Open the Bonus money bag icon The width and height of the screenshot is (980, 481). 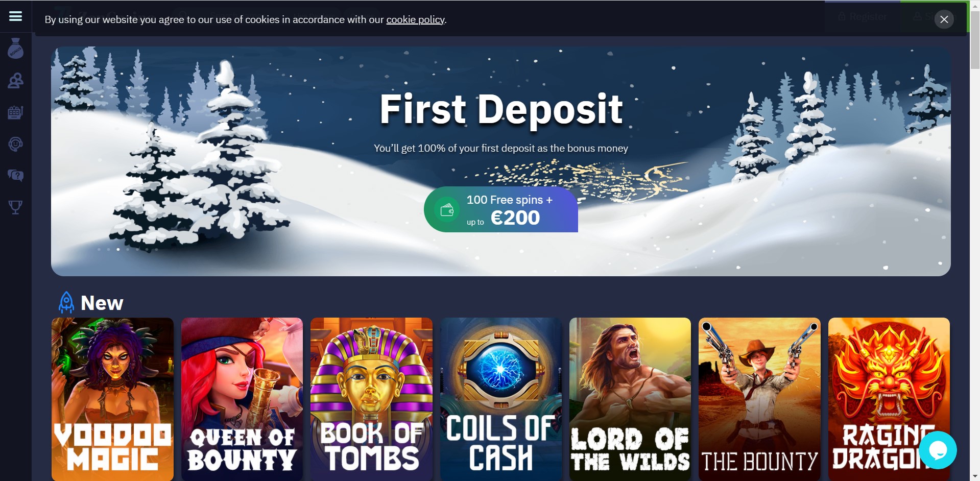(x=16, y=49)
